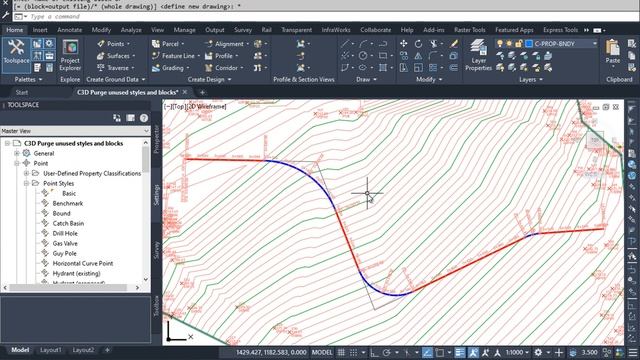The width and height of the screenshot is (640, 360).
Task: Open the annotation scale 1:1000 dropdown
Action: 517,352
